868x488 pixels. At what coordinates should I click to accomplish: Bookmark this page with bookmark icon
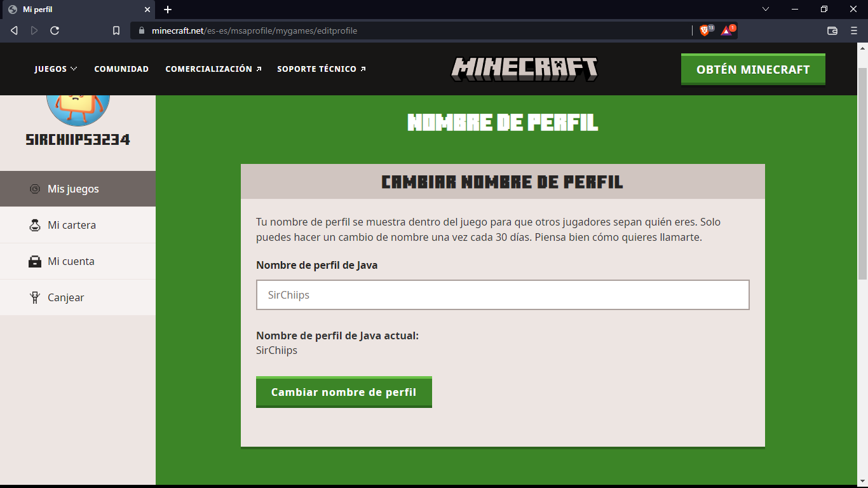(116, 30)
